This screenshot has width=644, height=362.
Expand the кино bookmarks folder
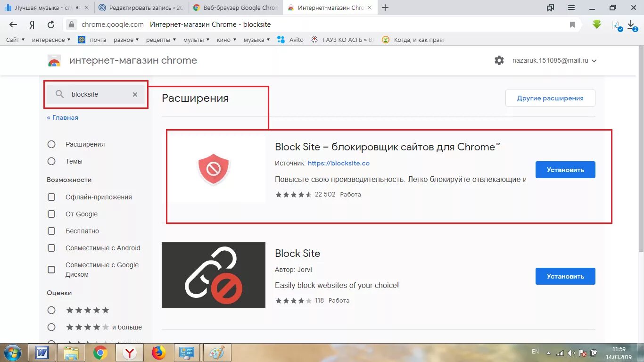[226, 40]
